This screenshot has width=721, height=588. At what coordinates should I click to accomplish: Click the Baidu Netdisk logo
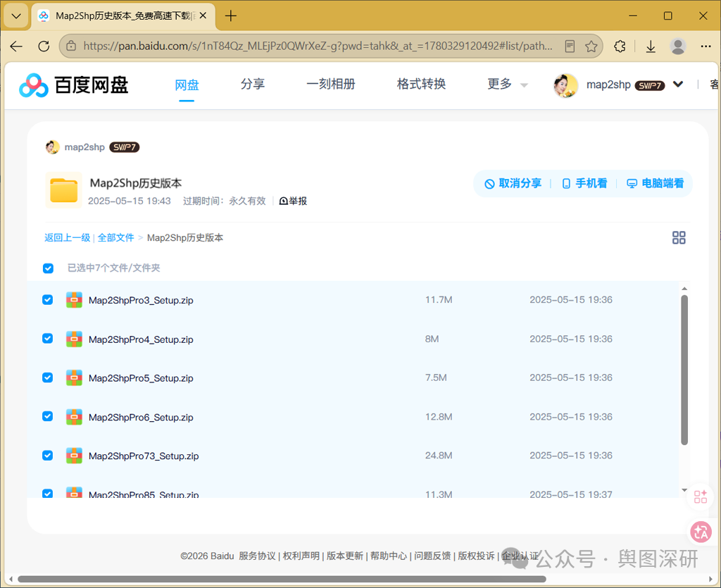tap(73, 85)
